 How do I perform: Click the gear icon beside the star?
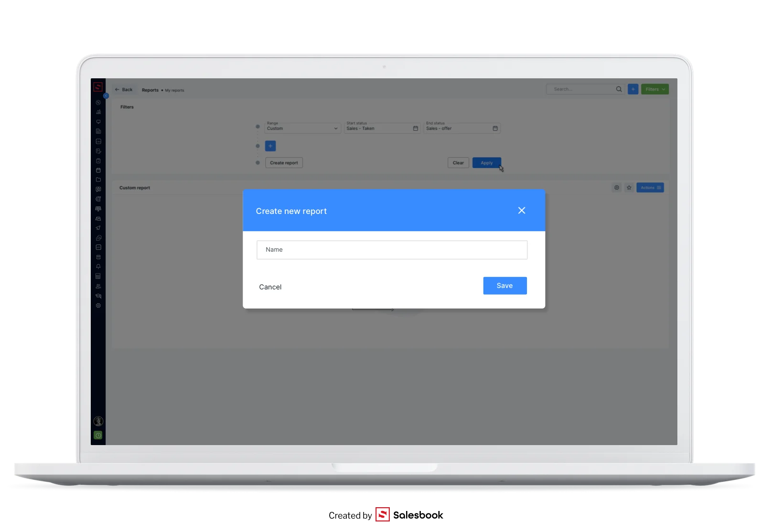pos(617,188)
